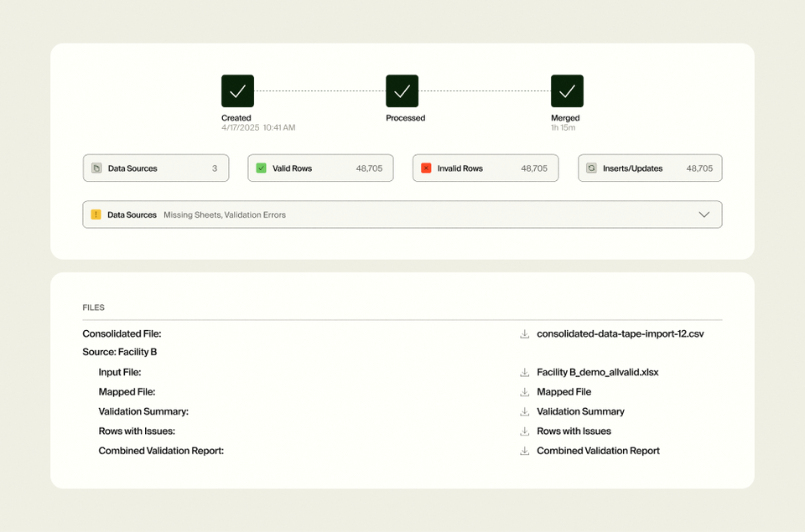Click the 'Rows with Issues:' row label
The width and height of the screenshot is (805, 532).
pos(137,431)
